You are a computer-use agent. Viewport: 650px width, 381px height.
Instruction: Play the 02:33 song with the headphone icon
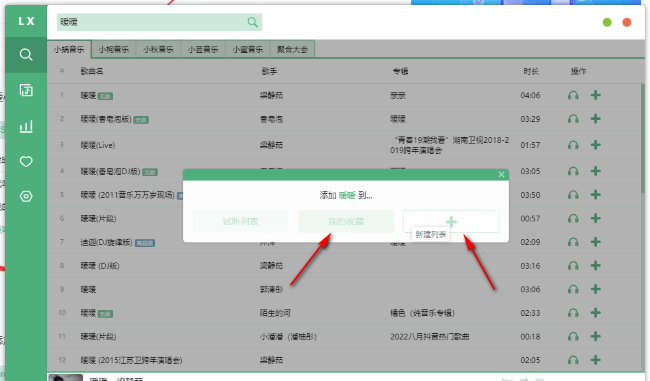coord(573,313)
